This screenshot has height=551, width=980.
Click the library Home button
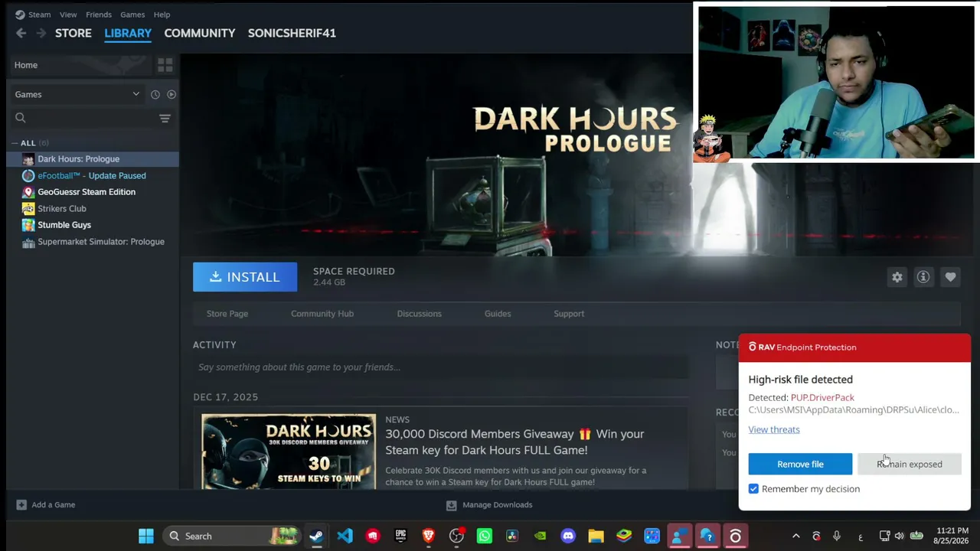click(x=80, y=65)
